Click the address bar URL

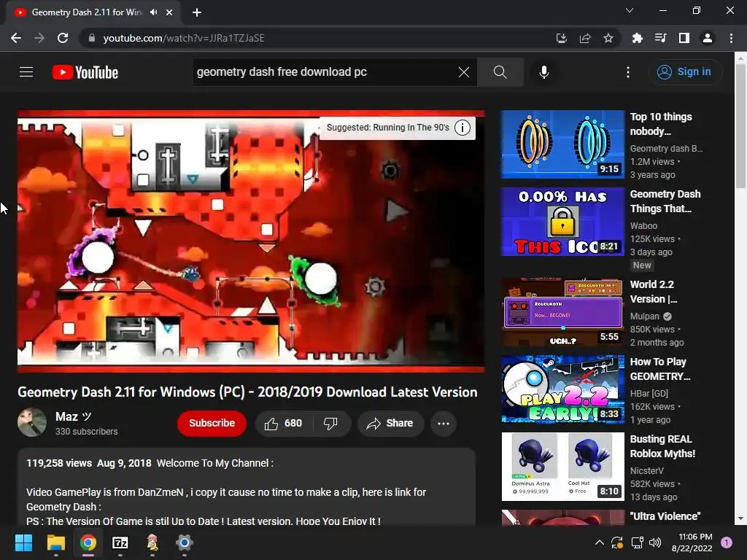[184, 38]
